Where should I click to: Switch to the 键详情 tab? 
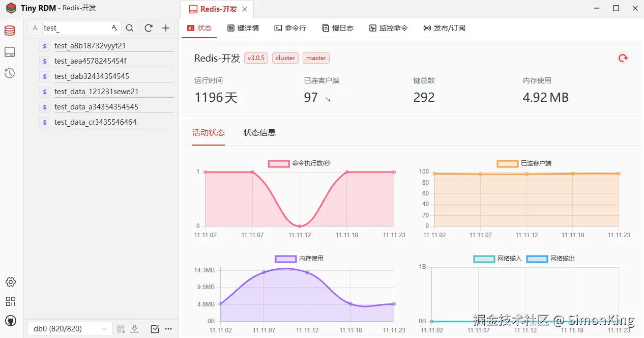point(243,28)
